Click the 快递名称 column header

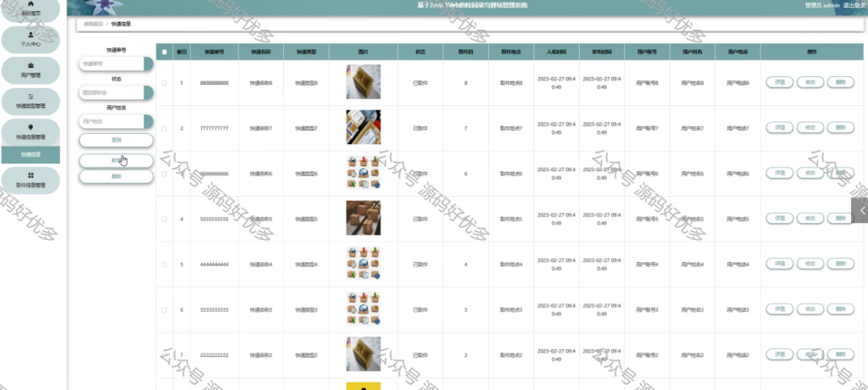coord(261,52)
